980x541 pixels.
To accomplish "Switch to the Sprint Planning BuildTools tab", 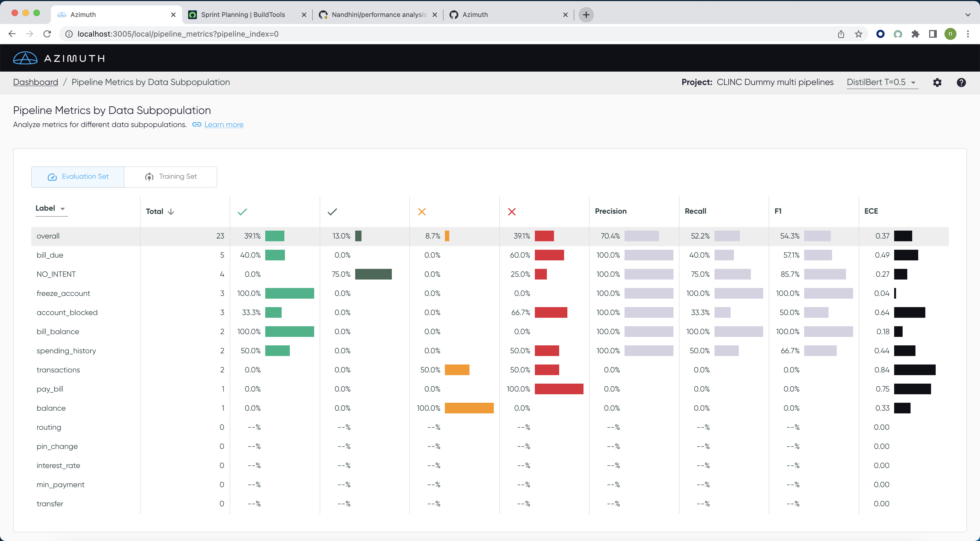I will point(243,14).
